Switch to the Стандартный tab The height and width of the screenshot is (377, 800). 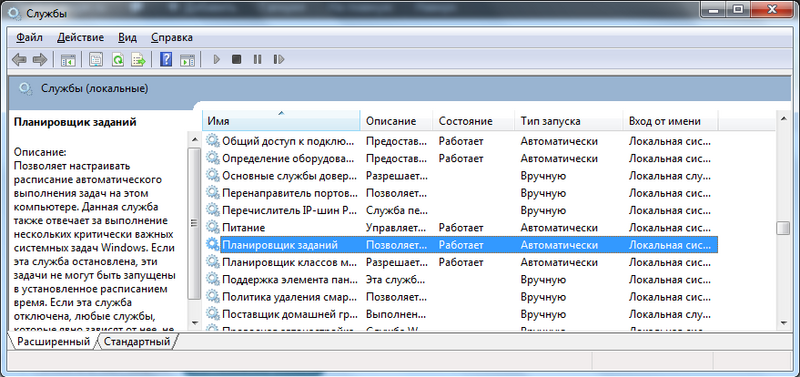click(x=138, y=342)
